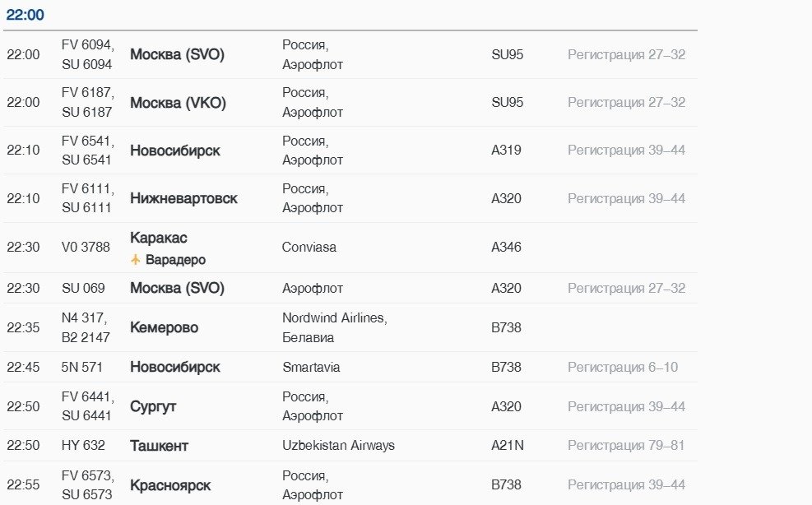Image resolution: width=812 pixels, height=505 pixels.
Task: Click the Варадеро stopover label
Action: [x=175, y=260]
